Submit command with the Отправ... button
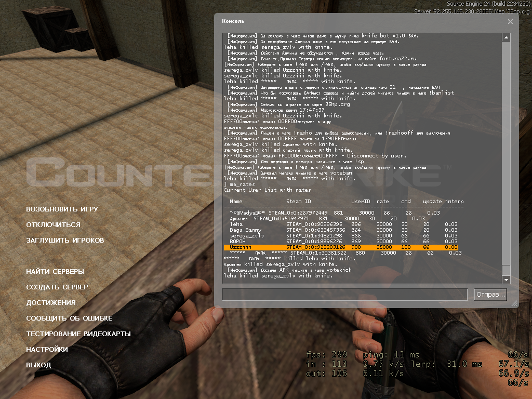The width and height of the screenshot is (532, 399). (x=490, y=294)
